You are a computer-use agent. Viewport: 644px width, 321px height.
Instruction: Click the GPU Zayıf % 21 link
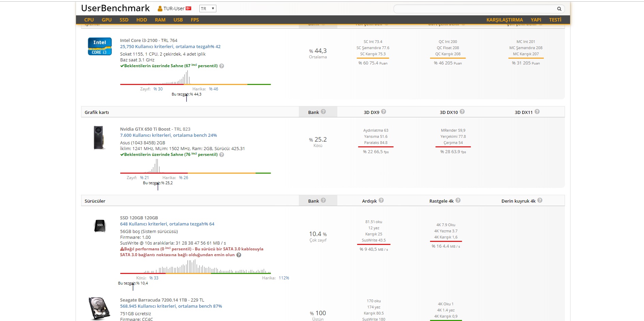pos(144,178)
